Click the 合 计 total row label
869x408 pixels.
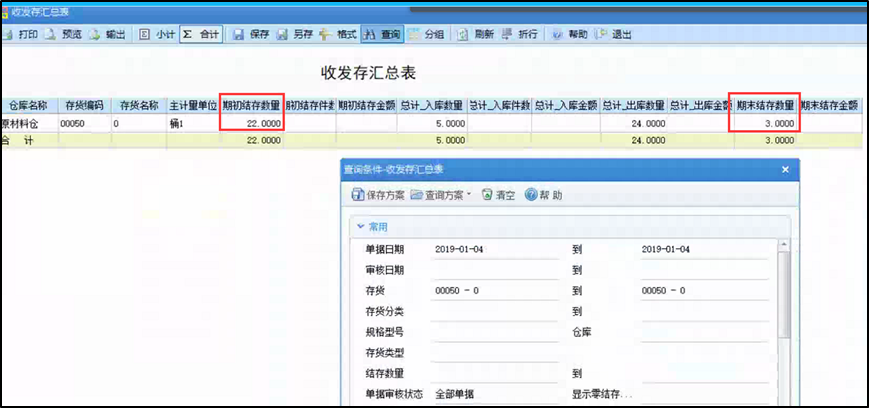(20, 141)
